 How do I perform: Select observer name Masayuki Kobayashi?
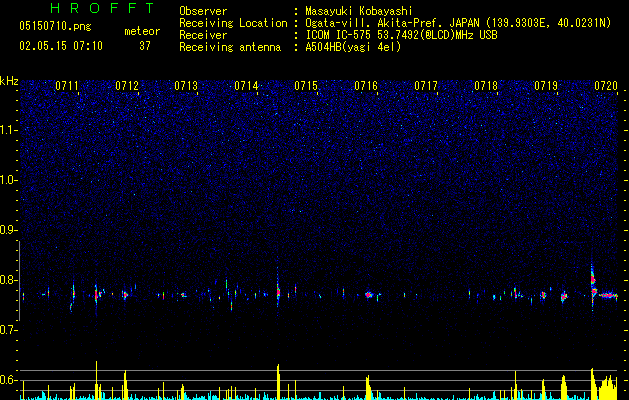359,11
